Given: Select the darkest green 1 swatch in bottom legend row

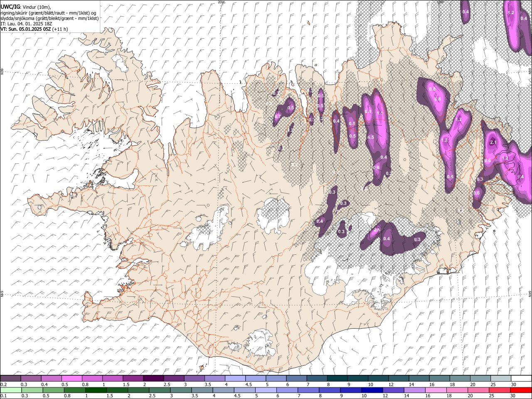Looking at the screenshot, I should point(96,390).
